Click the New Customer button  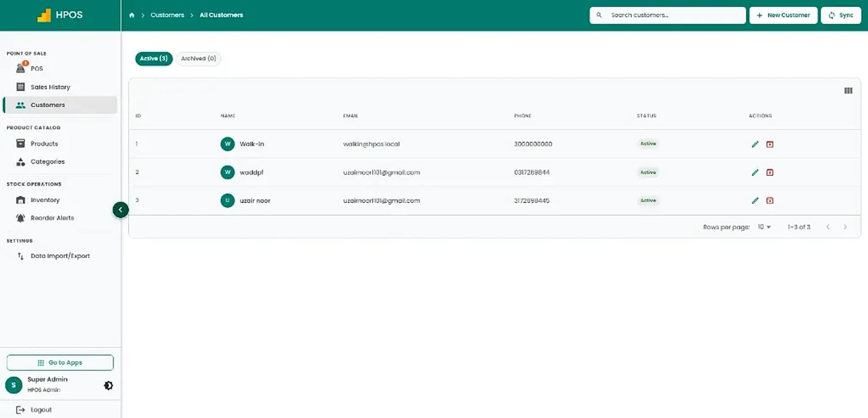coord(783,15)
